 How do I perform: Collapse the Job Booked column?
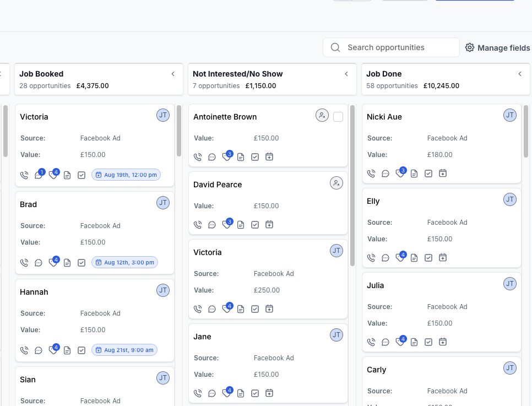click(173, 74)
